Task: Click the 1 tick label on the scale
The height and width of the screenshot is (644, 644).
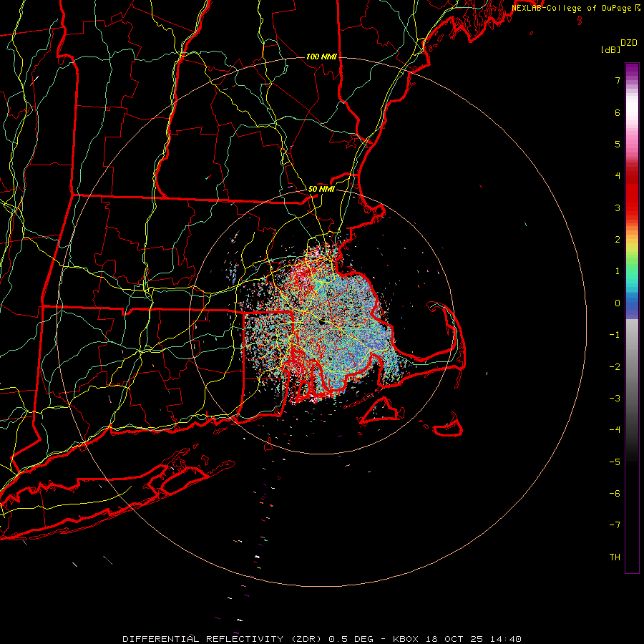Action: click(618, 271)
